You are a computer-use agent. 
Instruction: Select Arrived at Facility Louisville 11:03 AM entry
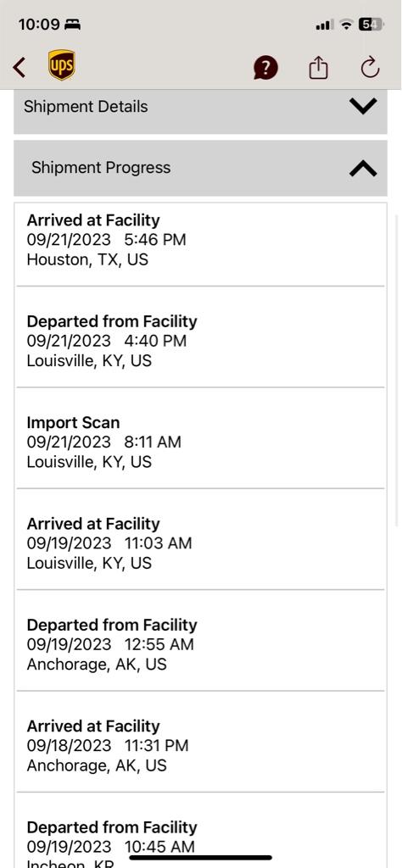coord(200,540)
